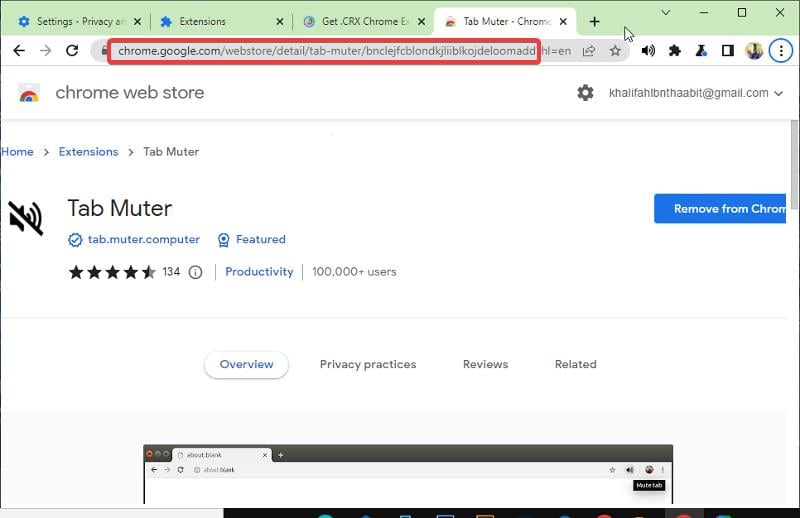Switch to Get .CRX Chrome tab
This screenshot has width=800, height=518.
[x=363, y=21]
